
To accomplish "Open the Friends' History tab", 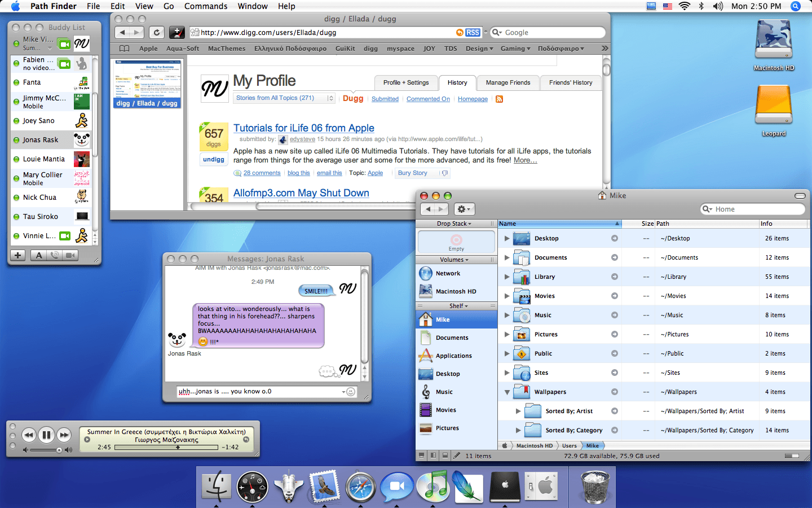I will pos(571,82).
